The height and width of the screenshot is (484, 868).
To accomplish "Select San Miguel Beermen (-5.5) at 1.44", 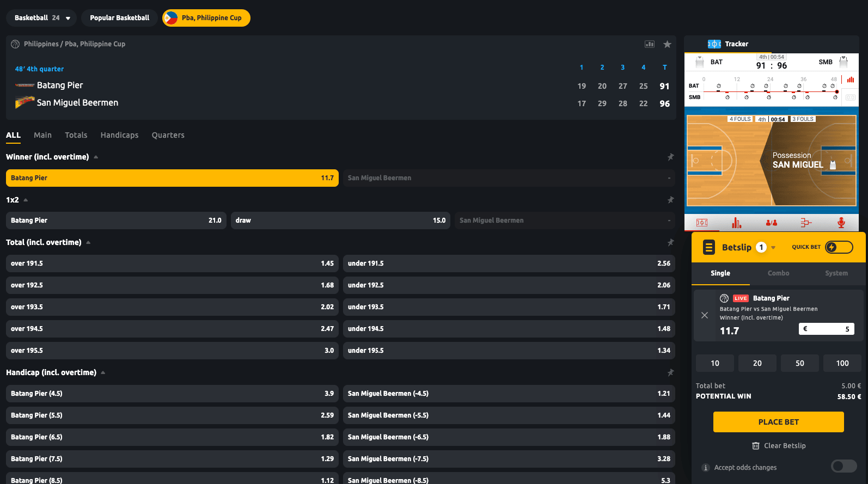I will [x=509, y=415].
